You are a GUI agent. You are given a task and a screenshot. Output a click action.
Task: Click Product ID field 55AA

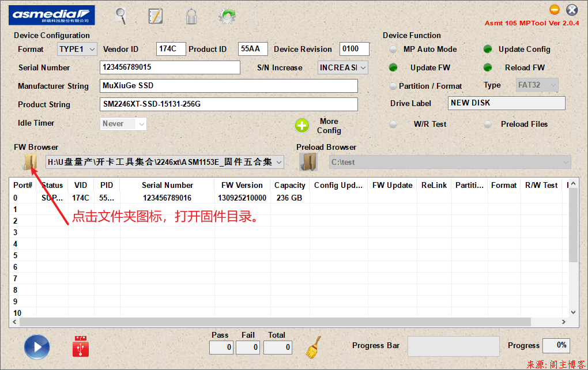(252, 49)
